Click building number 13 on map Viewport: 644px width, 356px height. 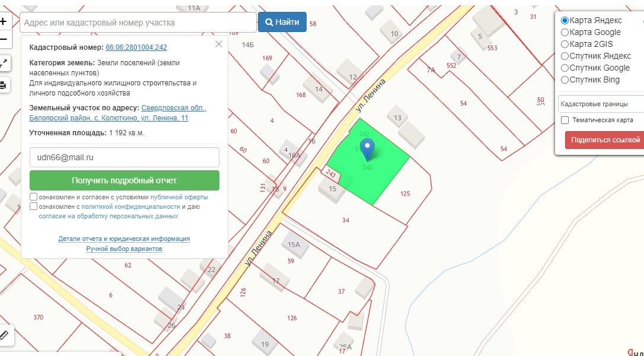point(397,118)
